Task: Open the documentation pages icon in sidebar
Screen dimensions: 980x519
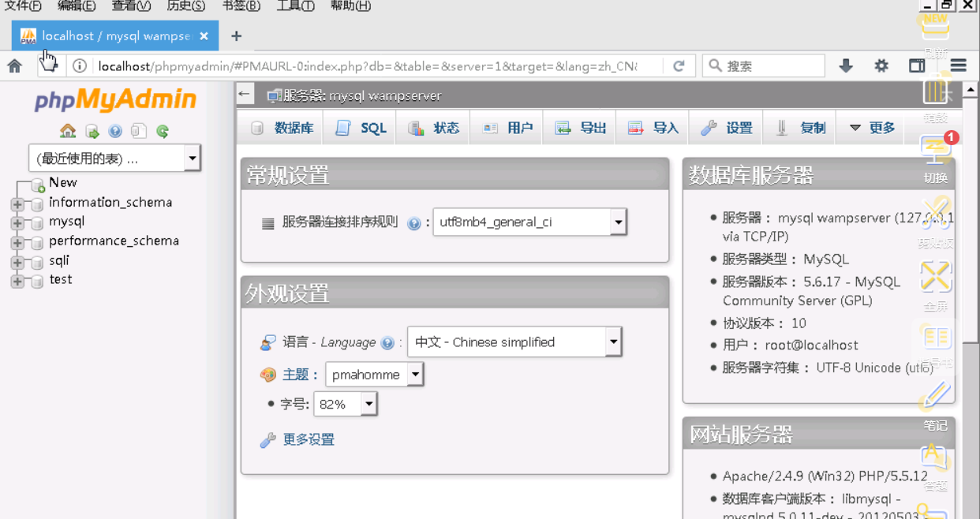Action: (x=139, y=131)
